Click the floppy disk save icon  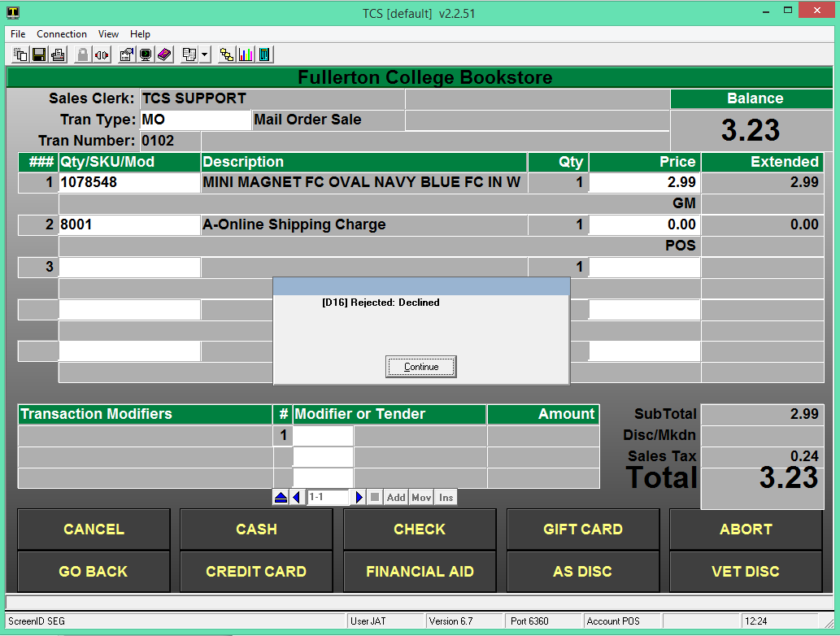click(39, 54)
